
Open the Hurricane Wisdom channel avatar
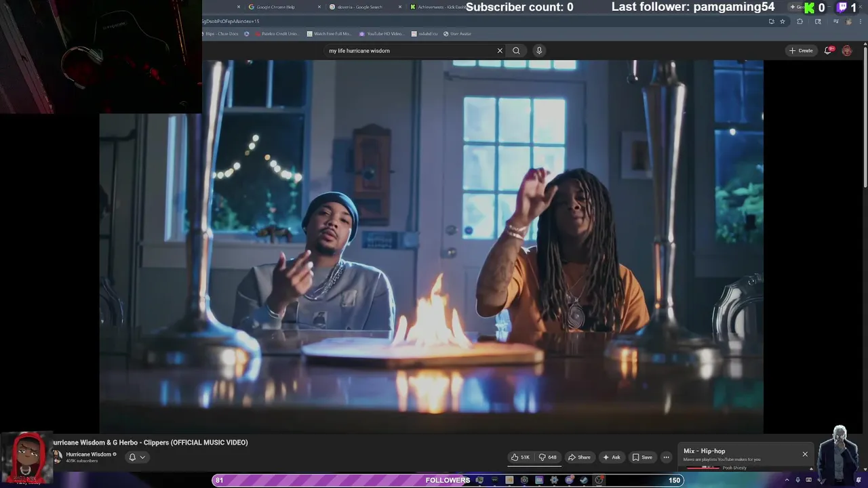(x=58, y=457)
